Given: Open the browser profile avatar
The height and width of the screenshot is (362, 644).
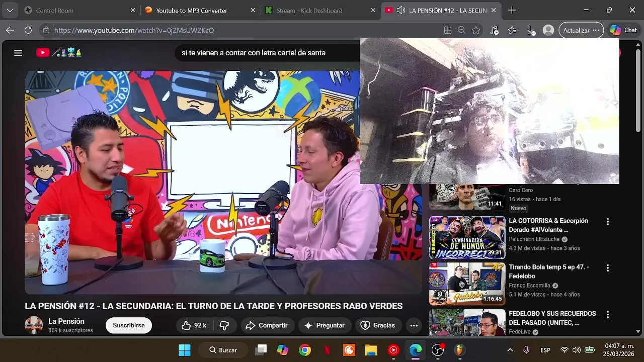Looking at the screenshot, I should [548, 30].
